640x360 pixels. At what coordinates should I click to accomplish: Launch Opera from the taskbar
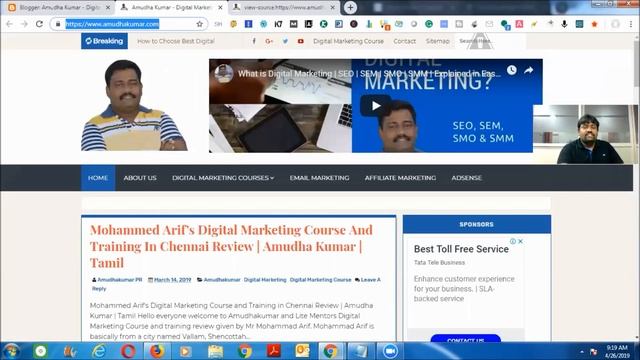point(128,351)
